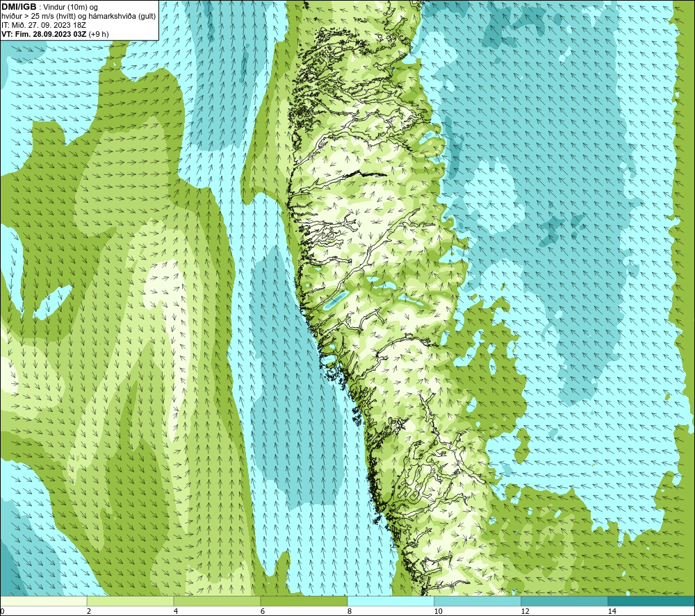Select the pale cyan 8–10 m/s legend swatch
This screenshot has height=616, width=695.
(391, 601)
